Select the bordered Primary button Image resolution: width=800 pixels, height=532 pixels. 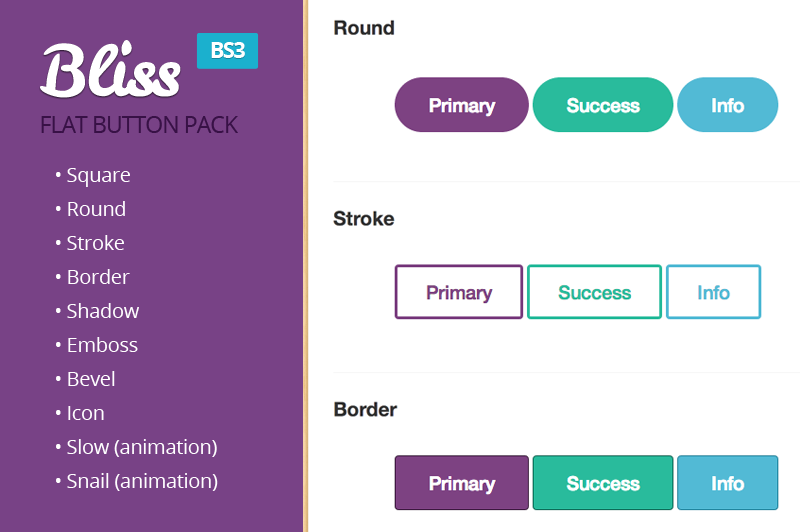coord(461,483)
